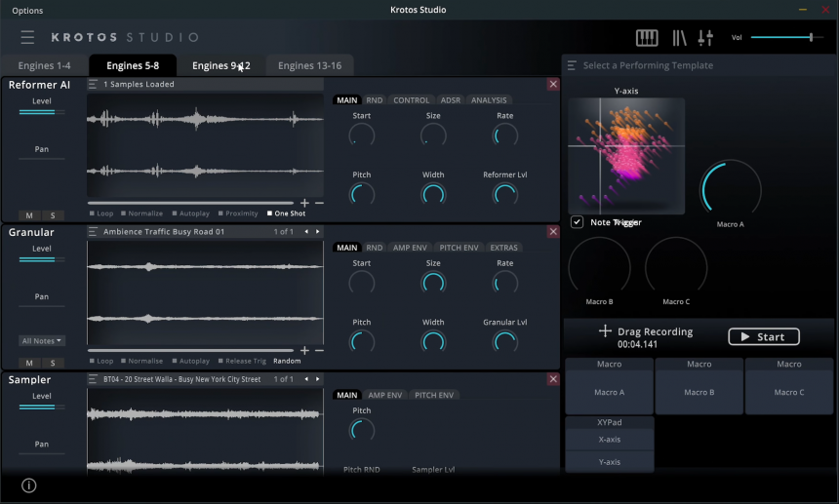Adjust the Reformer AI Level slider
Image resolution: width=839 pixels, height=504 pixels.
tap(42, 112)
